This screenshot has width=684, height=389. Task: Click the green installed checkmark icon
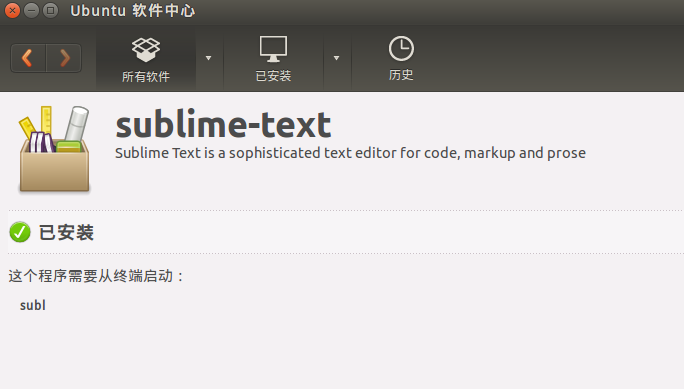tap(20, 232)
